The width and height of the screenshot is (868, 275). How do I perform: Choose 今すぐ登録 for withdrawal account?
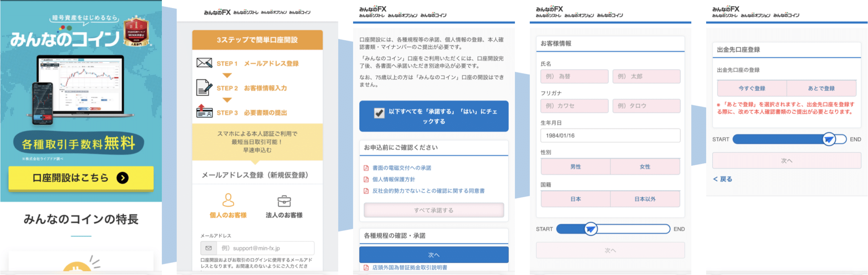[752, 88]
